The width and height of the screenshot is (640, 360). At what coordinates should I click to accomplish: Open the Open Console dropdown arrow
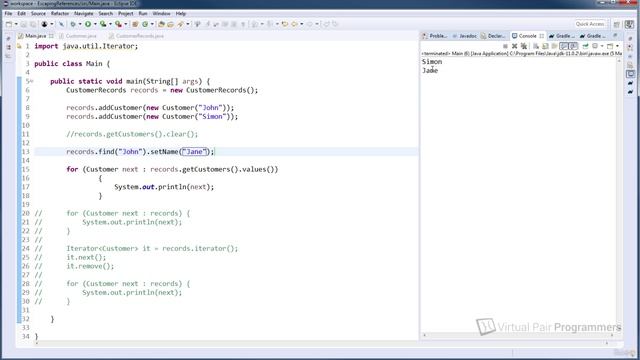[617, 46]
